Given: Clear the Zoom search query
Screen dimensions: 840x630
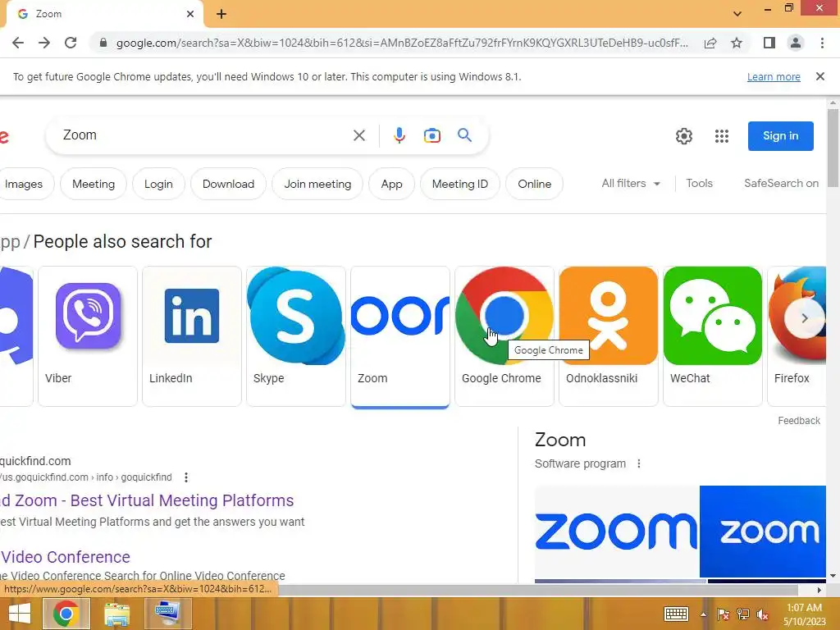Looking at the screenshot, I should (x=359, y=135).
